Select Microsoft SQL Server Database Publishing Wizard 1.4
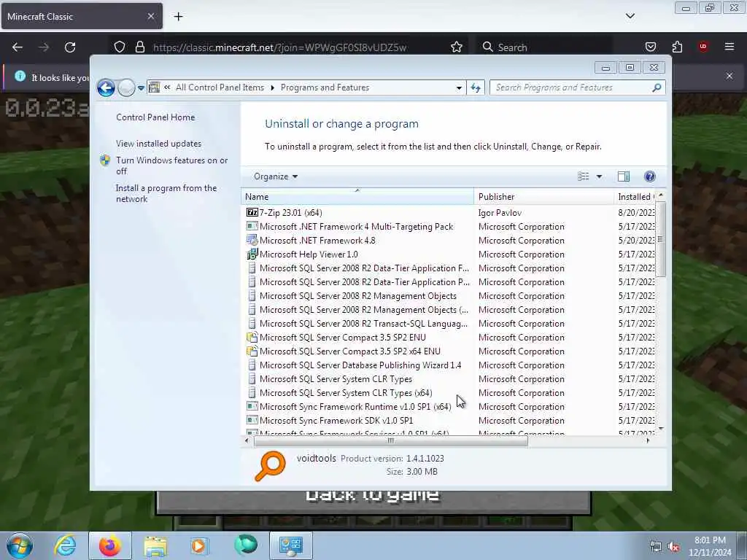 coord(360,365)
